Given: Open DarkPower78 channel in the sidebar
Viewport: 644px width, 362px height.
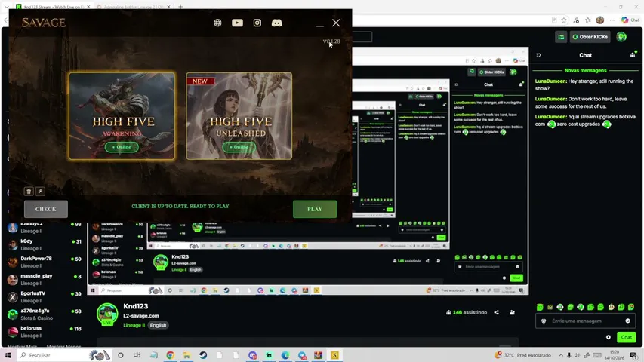Looking at the screenshot, I should pos(45,262).
